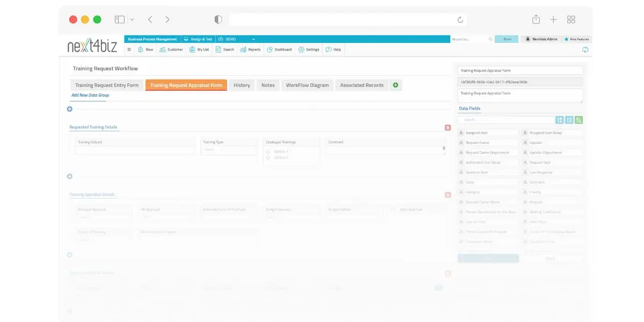Toggle the Extra Approval checkbox
This screenshot has height=322, width=644.
(393, 209)
